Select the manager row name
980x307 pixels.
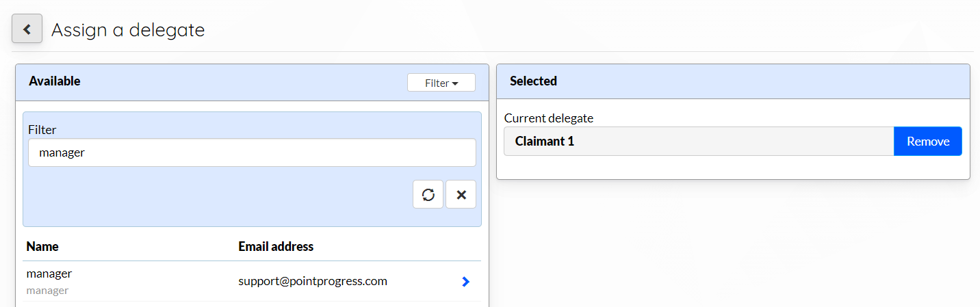(49, 273)
